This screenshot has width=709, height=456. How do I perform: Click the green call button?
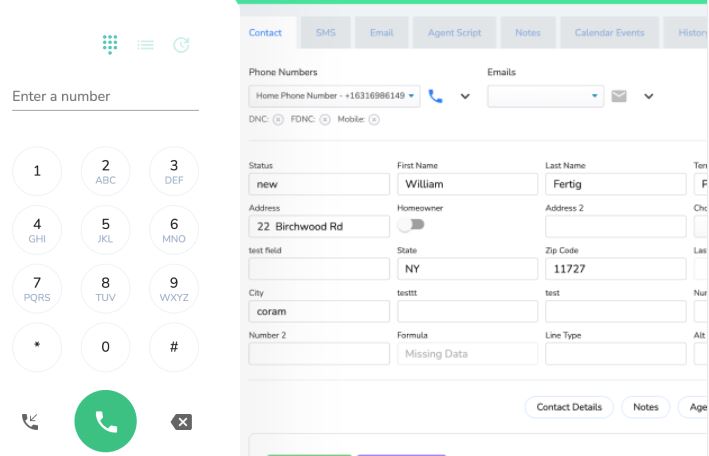click(105, 421)
